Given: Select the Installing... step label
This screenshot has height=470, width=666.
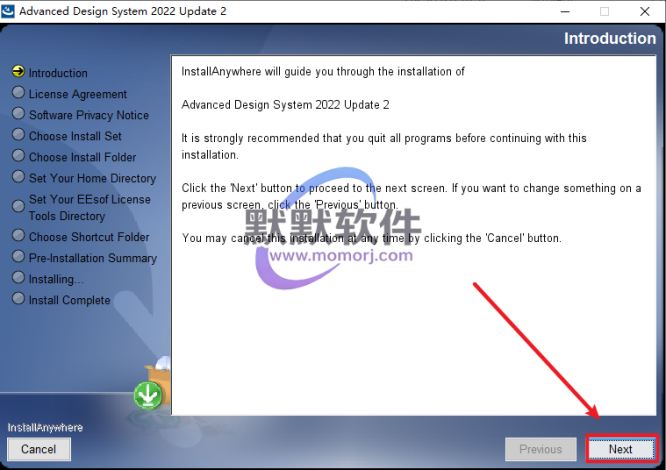Looking at the screenshot, I should (x=56, y=279).
